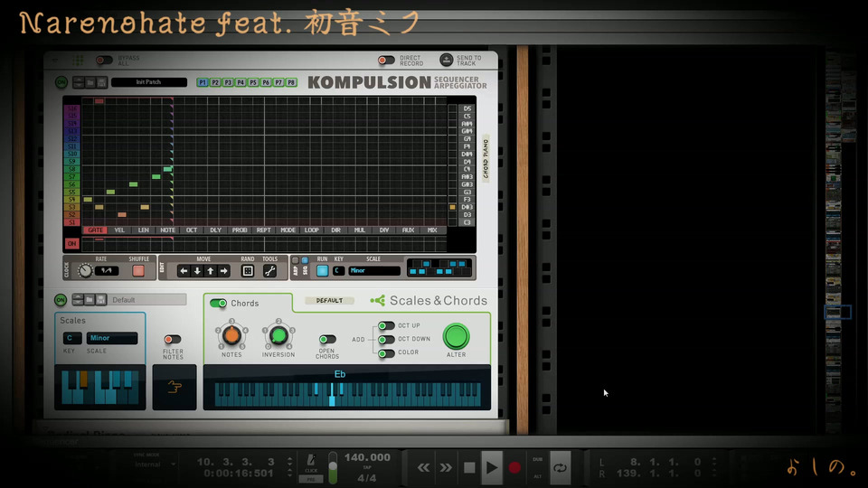Toggle the blue RUN button

[x=322, y=270]
